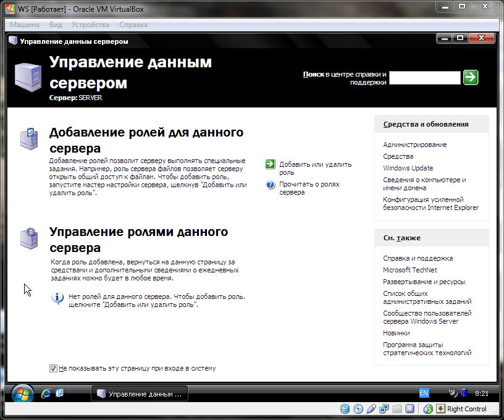Click the См. также section header

tap(402, 238)
